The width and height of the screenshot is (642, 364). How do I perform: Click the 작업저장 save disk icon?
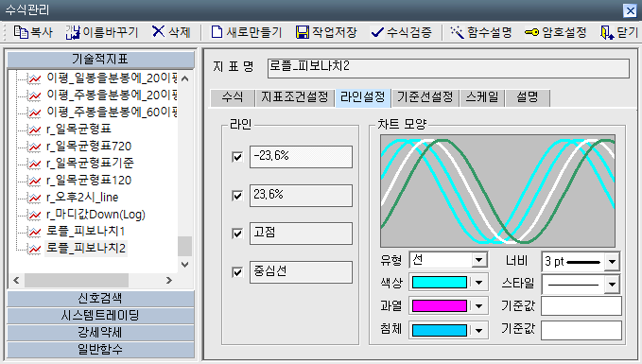tap(303, 32)
